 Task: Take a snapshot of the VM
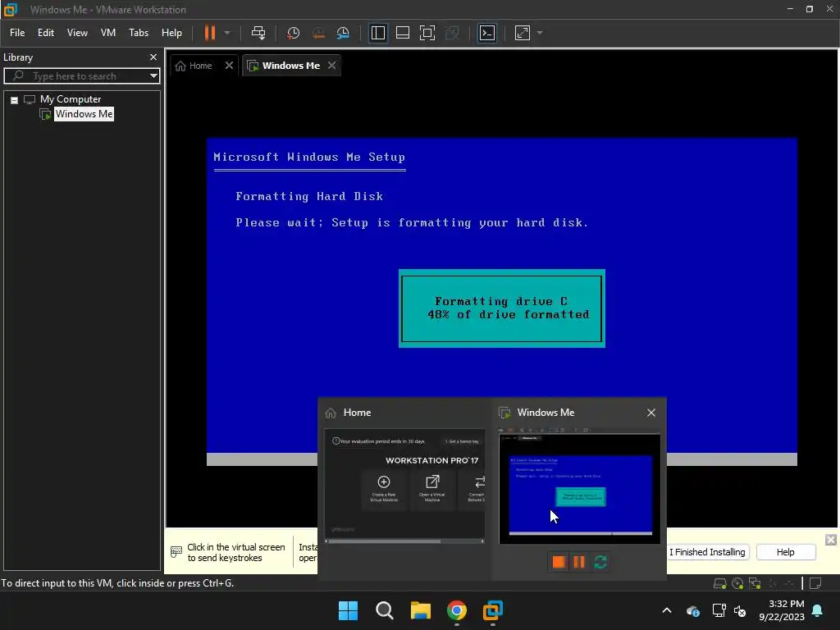pyautogui.click(x=293, y=33)
